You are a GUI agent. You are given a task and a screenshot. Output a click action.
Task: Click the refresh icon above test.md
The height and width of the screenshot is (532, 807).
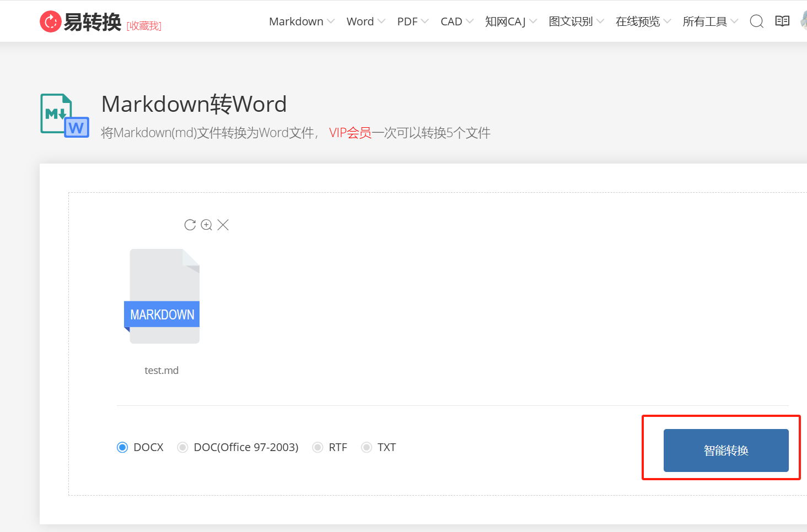190,225
